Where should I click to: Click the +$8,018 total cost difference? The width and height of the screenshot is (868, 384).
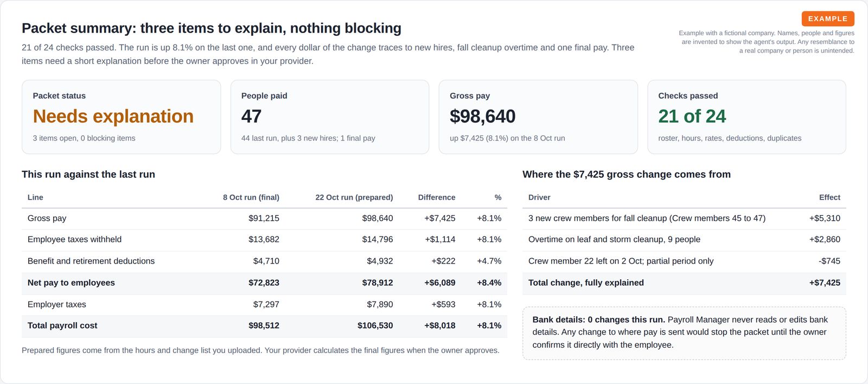click(440, 325)
